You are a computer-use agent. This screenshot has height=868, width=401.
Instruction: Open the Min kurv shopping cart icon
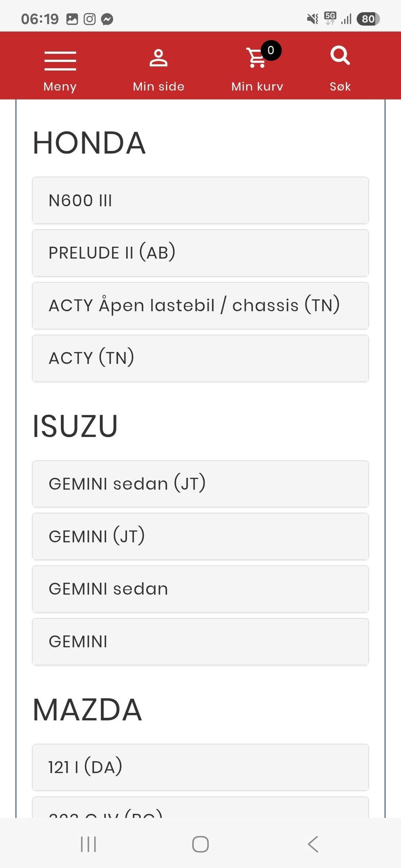click(256, 58)
